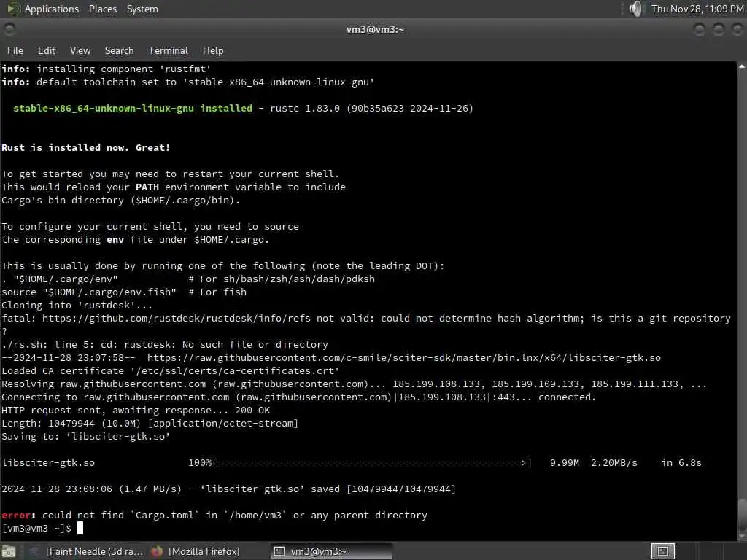This screenshot has height=560, width=747.
Task: Switch to Faint Needle taskbar window
Action: 88,551
